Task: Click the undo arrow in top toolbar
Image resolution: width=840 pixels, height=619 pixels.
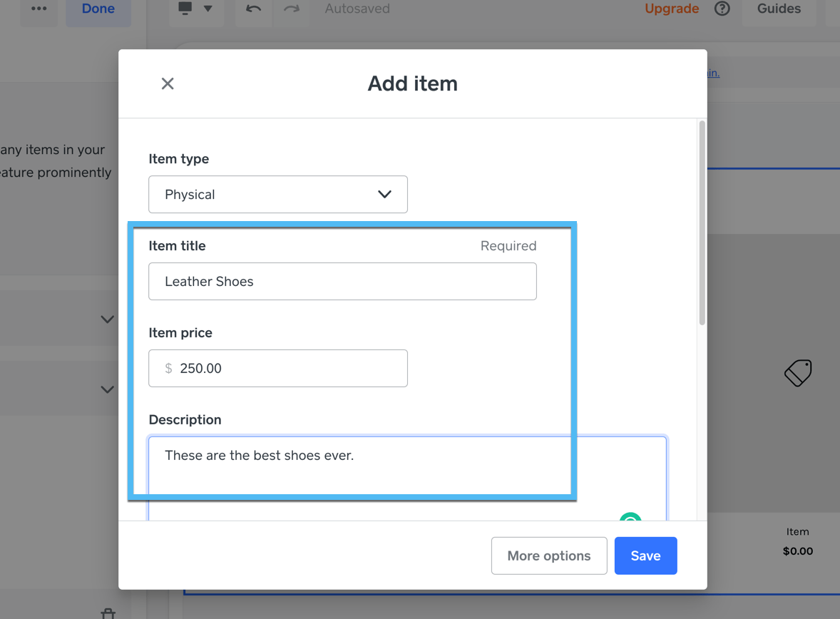Action: click(253, 9)
